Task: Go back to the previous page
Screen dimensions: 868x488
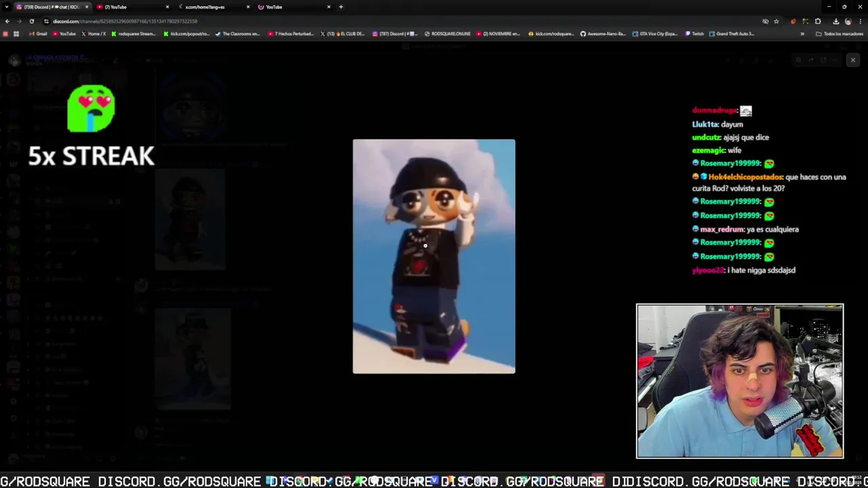Action: (7, 21)
